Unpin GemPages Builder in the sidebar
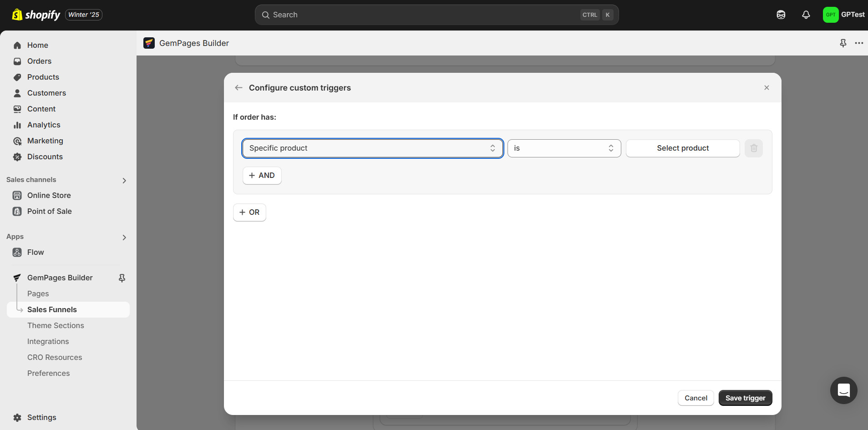Screen dimensions: 868x430 tap(122, 278)
